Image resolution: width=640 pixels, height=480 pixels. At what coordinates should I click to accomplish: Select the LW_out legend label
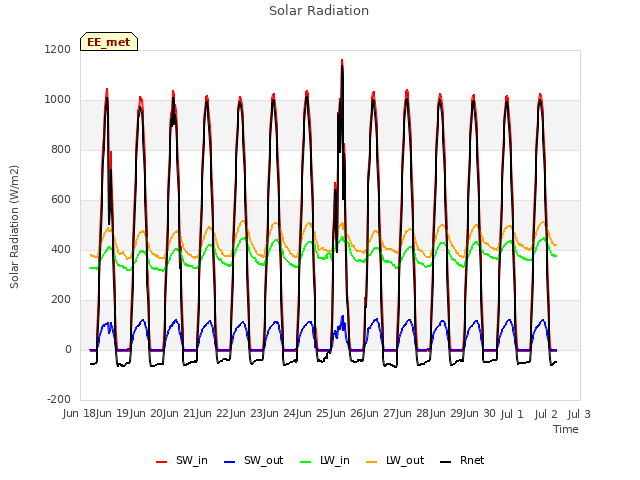pos(405,461)
